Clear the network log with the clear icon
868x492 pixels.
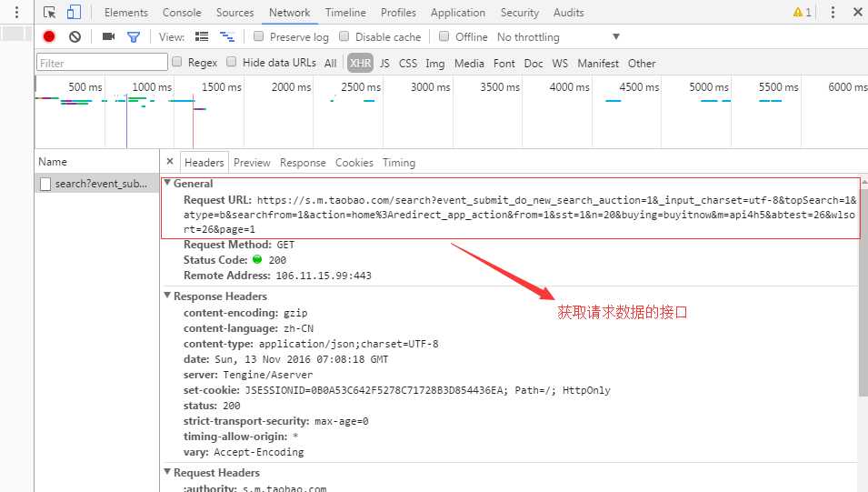pyautogui.click(x=75, y=36)
